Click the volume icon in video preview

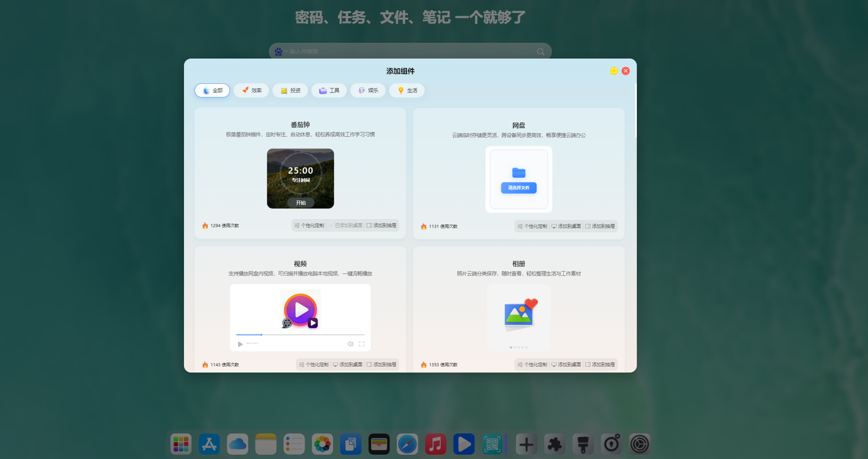(350, 344)
